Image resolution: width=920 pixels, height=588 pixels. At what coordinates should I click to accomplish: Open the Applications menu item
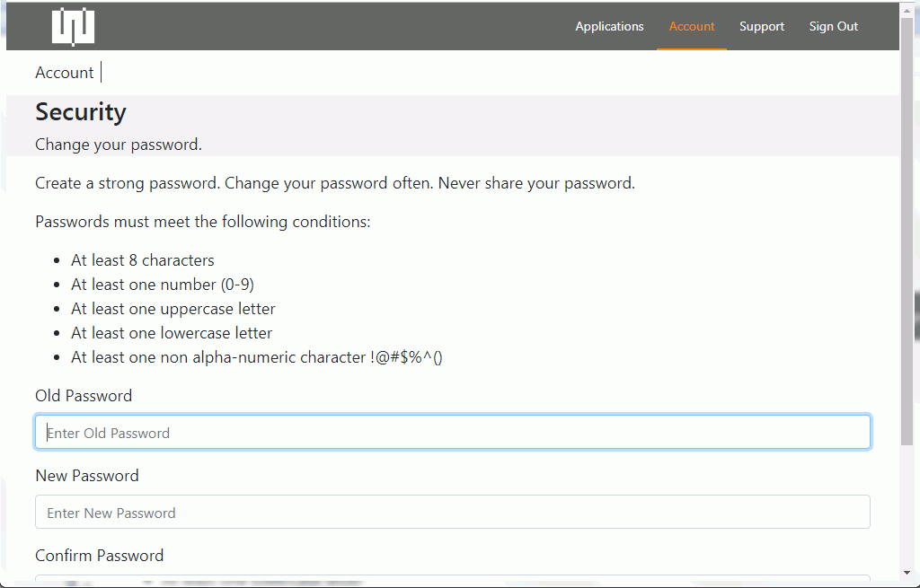609,26
